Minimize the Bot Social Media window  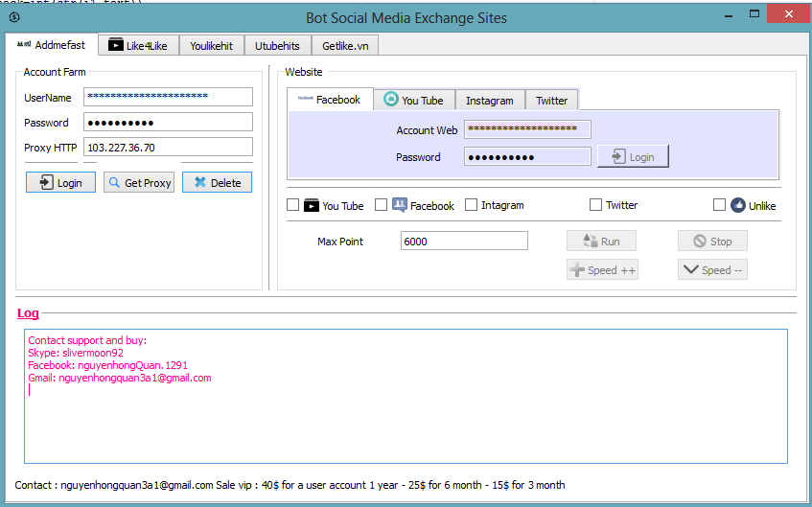point(729,14)
